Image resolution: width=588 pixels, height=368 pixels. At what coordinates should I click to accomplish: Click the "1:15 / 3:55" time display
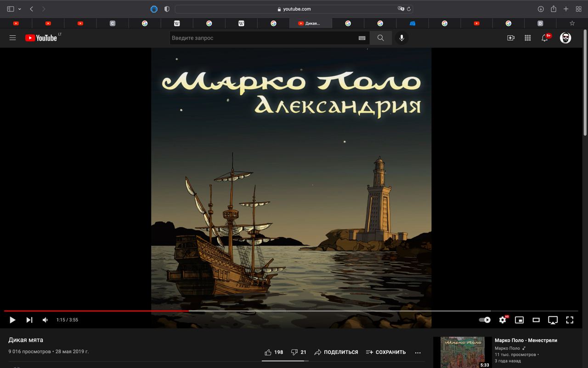[67, 320]
